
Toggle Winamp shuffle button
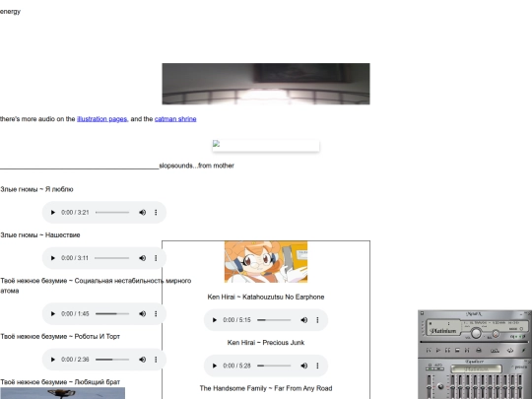tap(495, 351)
